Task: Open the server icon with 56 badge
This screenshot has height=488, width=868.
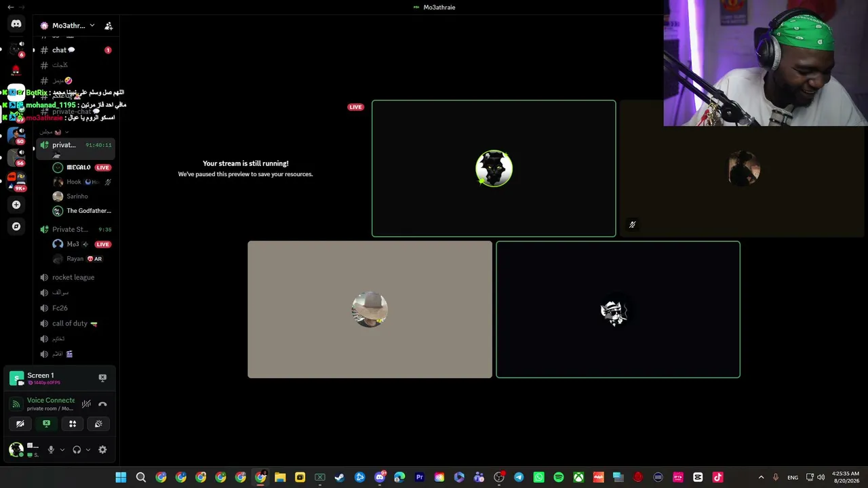Action: (16, 157)
